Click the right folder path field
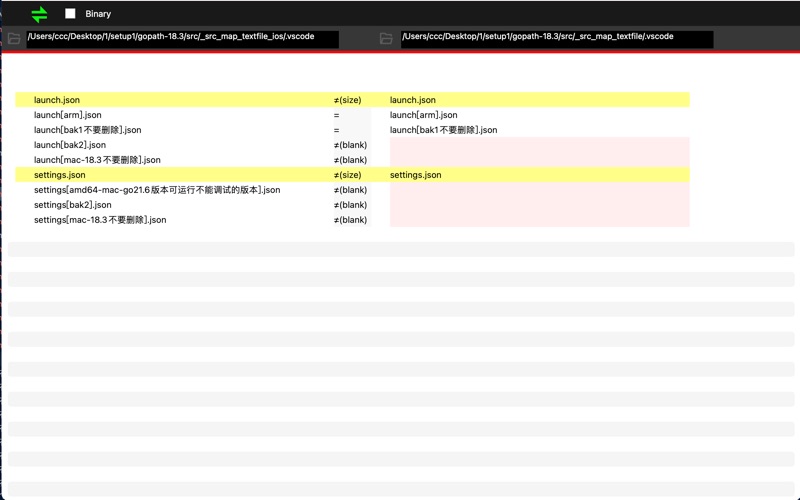 point(556,38)
